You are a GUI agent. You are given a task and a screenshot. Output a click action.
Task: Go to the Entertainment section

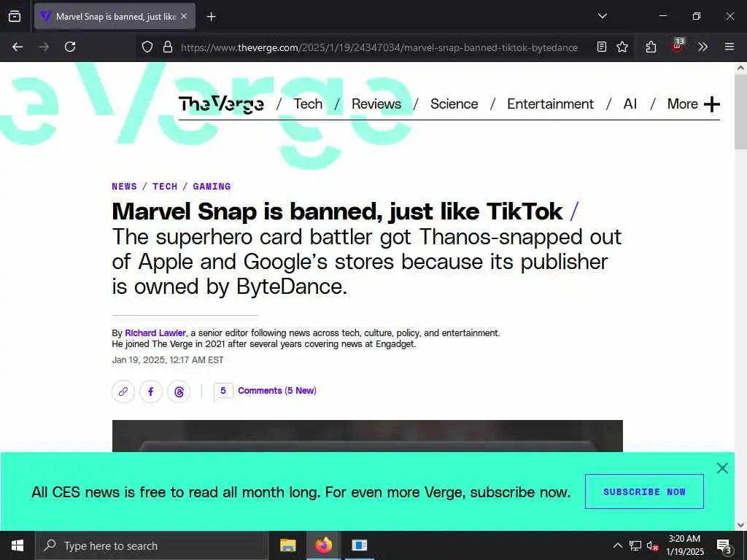(x=550, y=104)
